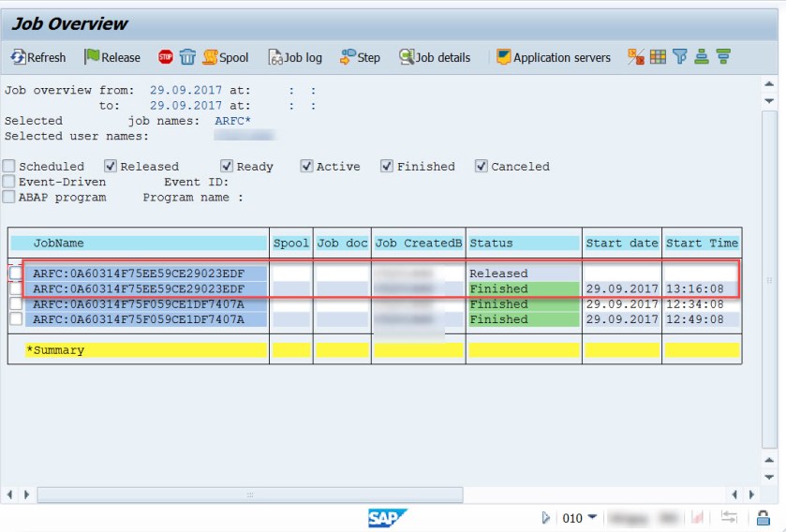This screenshot has width=786, height=532.
Task: Click the transfer arrows icon in status bar
Action: (x=728, y=517)
